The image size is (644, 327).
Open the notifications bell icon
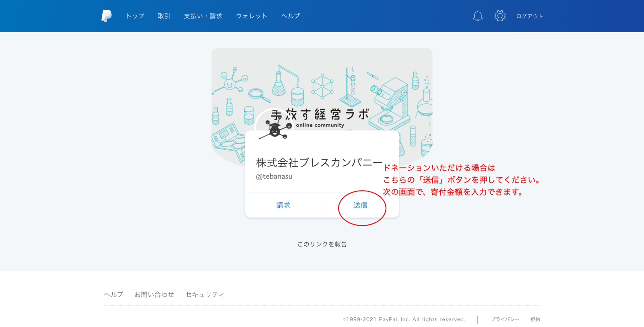478,16
